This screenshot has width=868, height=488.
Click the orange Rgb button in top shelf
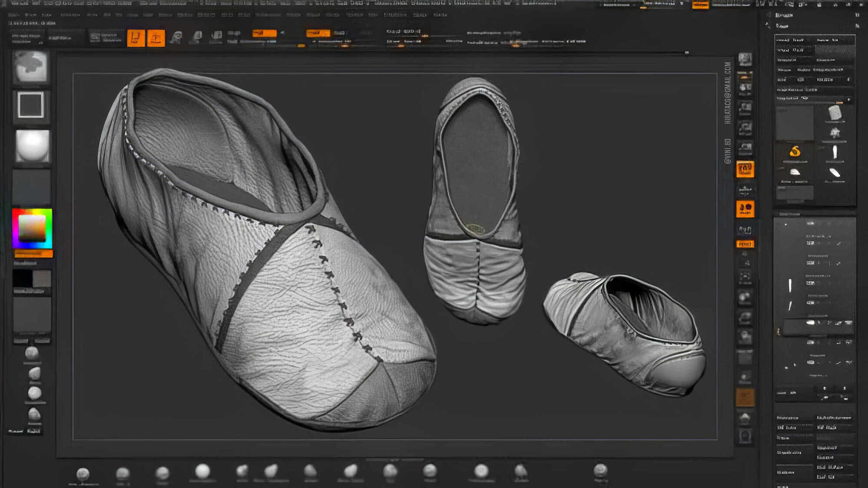click(264, 33)
